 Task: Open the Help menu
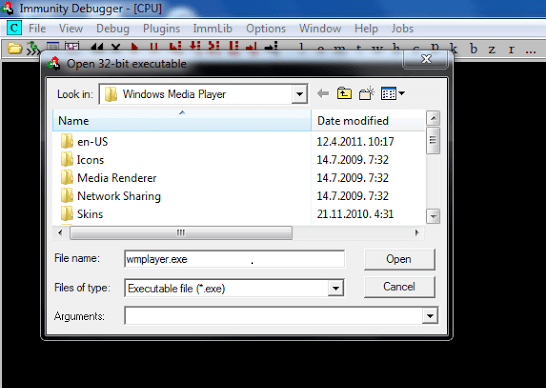(x=366, y=28)
